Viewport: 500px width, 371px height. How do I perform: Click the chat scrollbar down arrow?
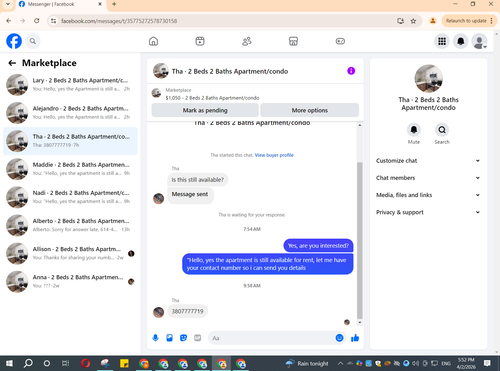(360, 323)
